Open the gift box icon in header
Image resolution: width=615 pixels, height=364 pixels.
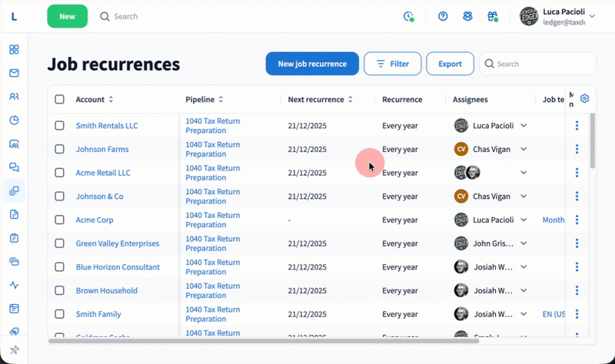click(x=493, y=16)
